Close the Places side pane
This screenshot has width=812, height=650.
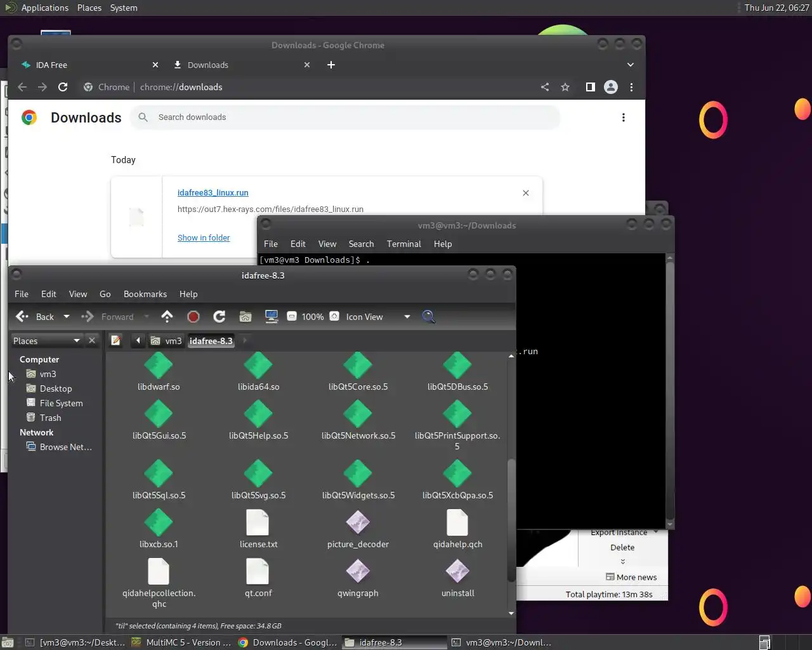(x=92, y=341)
